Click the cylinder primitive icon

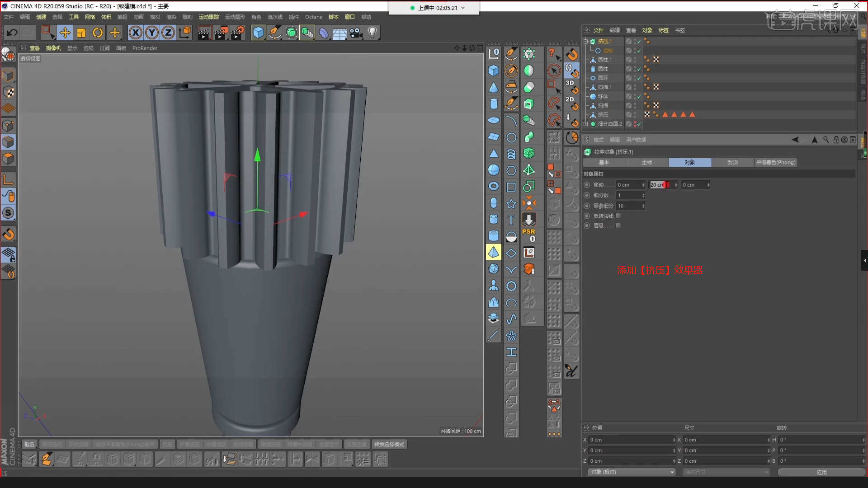point(494,104)
